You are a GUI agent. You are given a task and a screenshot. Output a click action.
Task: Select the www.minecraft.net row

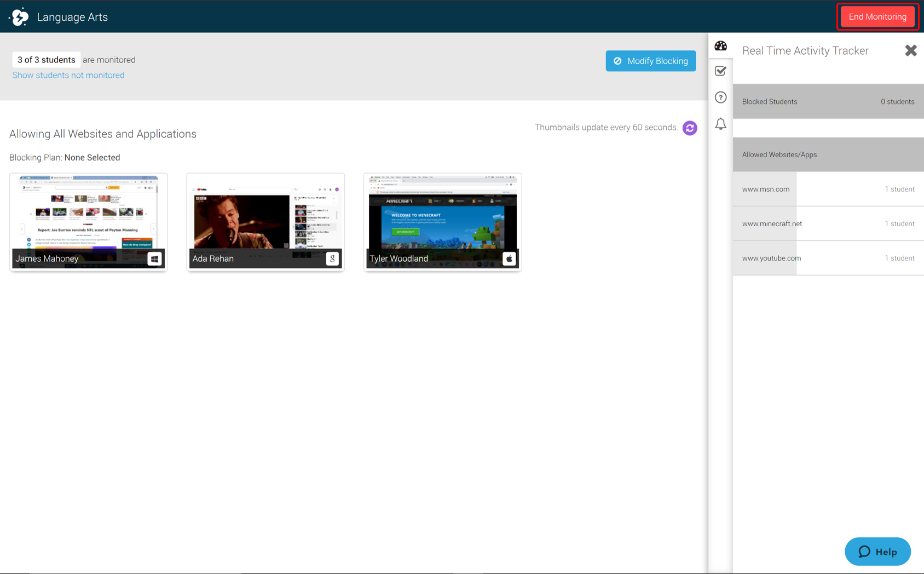828,223
